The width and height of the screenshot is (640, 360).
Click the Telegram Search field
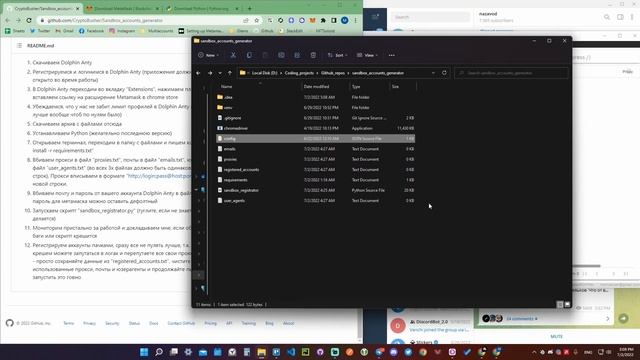point(431,17)
